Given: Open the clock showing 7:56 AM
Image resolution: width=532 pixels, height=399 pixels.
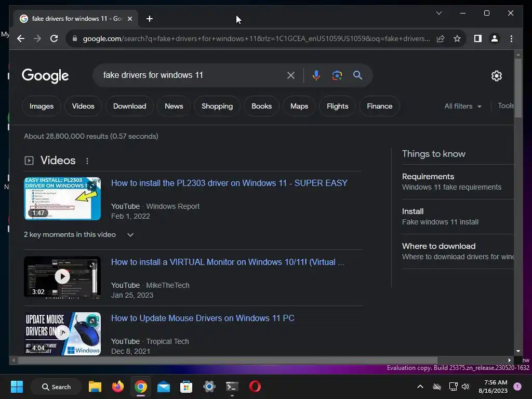Looking at the screenshot, I should [x=493, y=387].
